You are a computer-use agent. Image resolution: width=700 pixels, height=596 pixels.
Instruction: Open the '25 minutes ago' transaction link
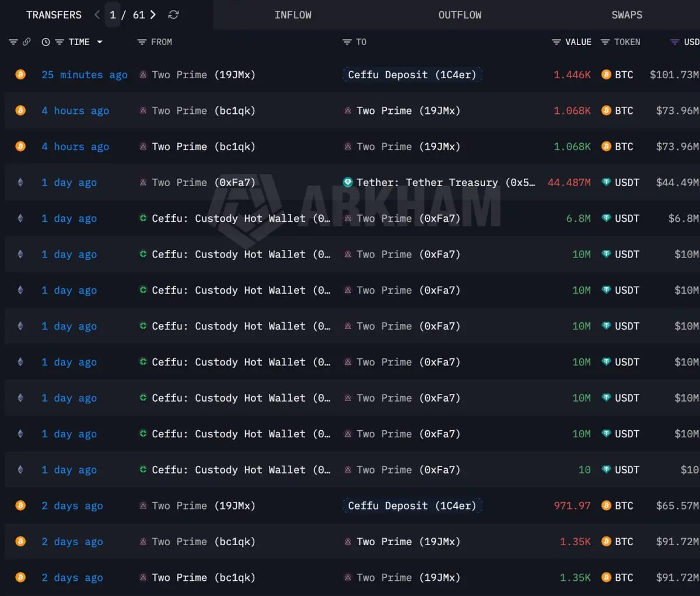(85, 75)
